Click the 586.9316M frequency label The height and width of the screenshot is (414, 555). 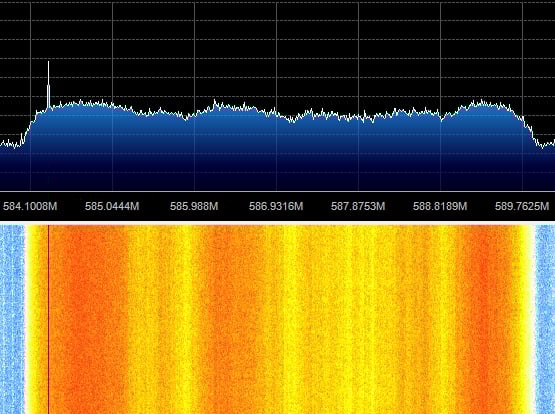click(276, 206)
